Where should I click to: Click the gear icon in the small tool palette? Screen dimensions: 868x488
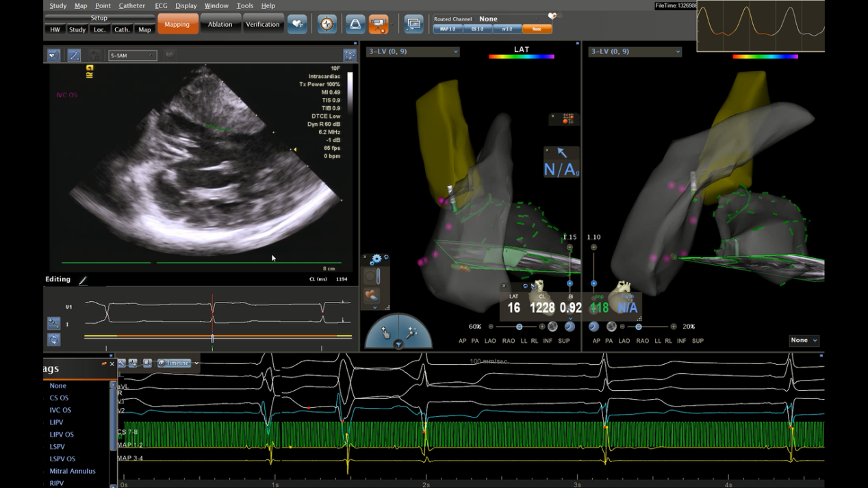376,259
